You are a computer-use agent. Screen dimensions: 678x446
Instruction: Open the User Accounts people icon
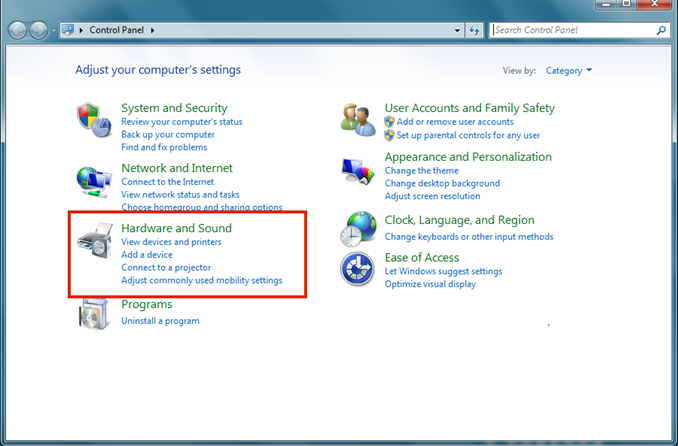coord(358,120)
